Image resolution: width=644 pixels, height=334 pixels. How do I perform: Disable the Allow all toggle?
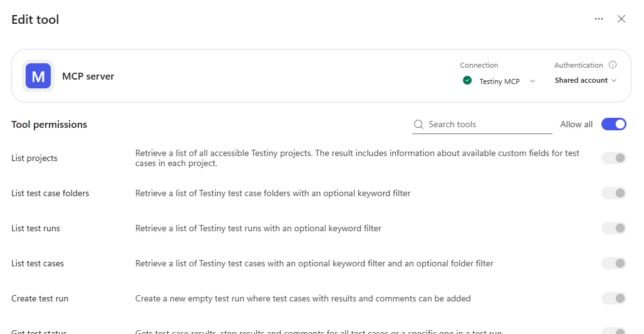(x=613, y=124)
